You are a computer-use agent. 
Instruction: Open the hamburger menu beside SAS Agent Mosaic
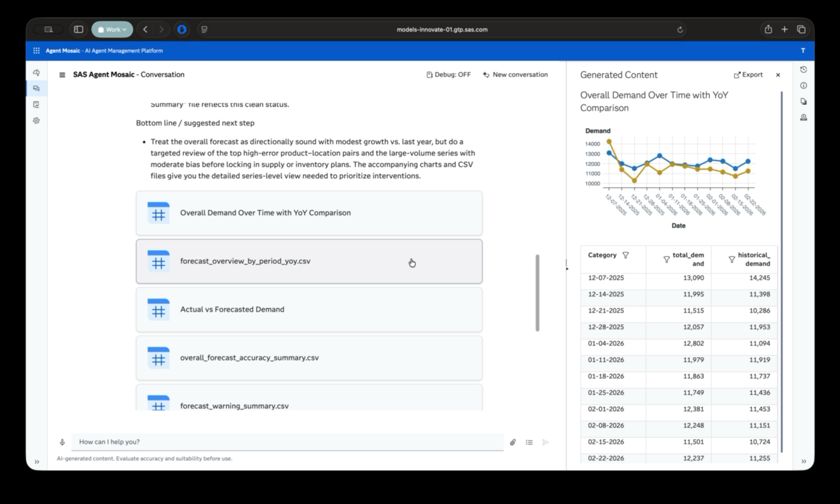tap(62, 74)
